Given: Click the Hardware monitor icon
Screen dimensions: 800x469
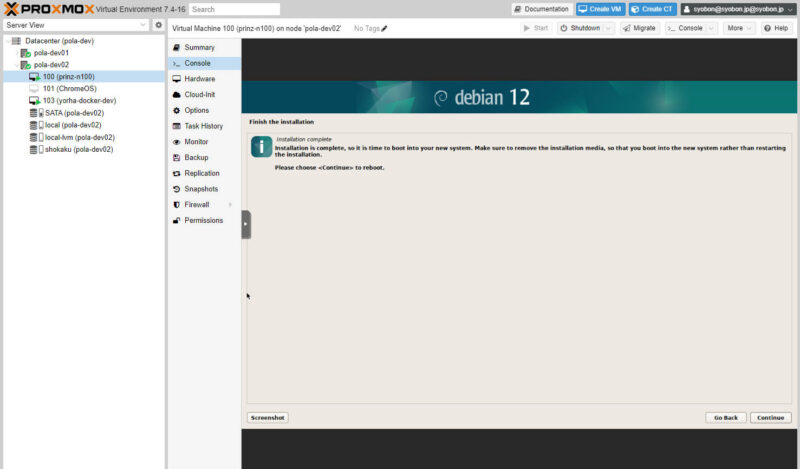Looking at the screenshot, I should 177,79.
